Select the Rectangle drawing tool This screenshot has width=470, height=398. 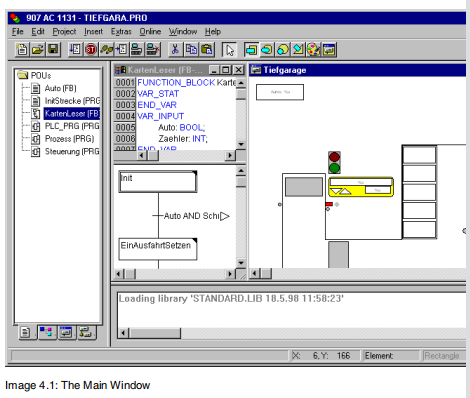click(x=251, y=50)
